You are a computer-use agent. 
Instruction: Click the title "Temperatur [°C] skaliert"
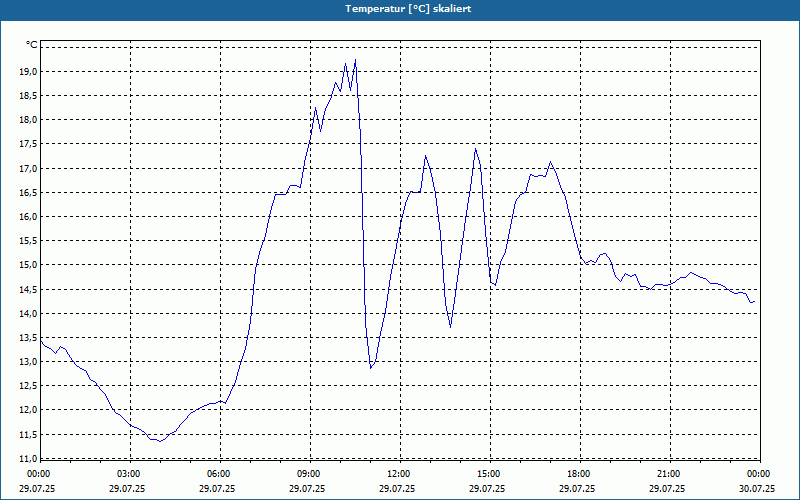[x=408, y=9]
